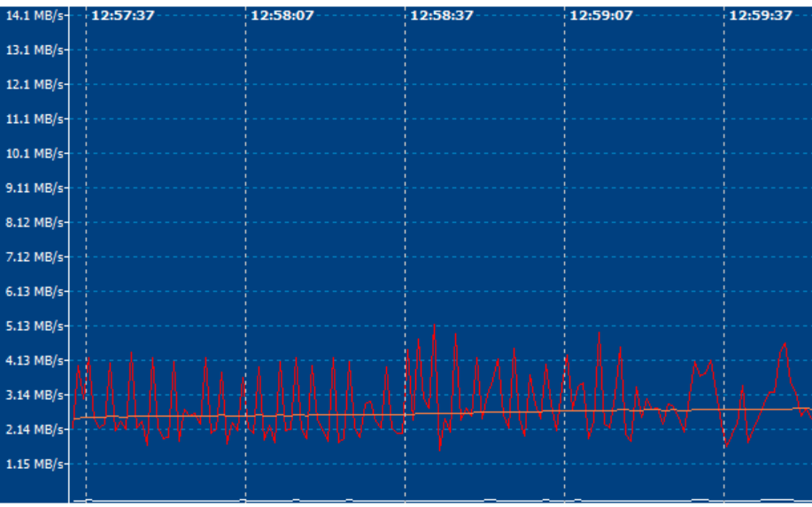Click the 8.12 MB/s axis label
This screenshot has height=507, width=812.
[x=35, y=222]
